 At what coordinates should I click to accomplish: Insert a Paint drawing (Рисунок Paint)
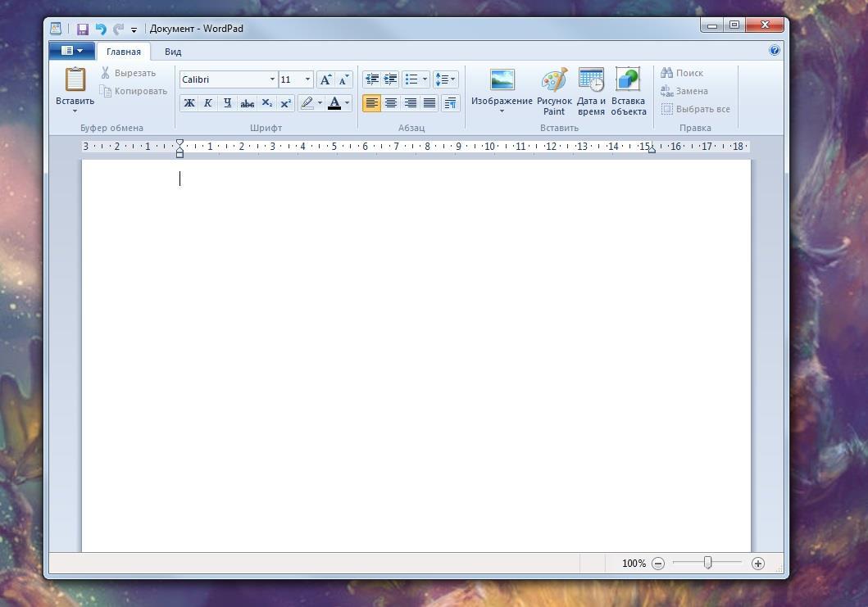[554, 91]
